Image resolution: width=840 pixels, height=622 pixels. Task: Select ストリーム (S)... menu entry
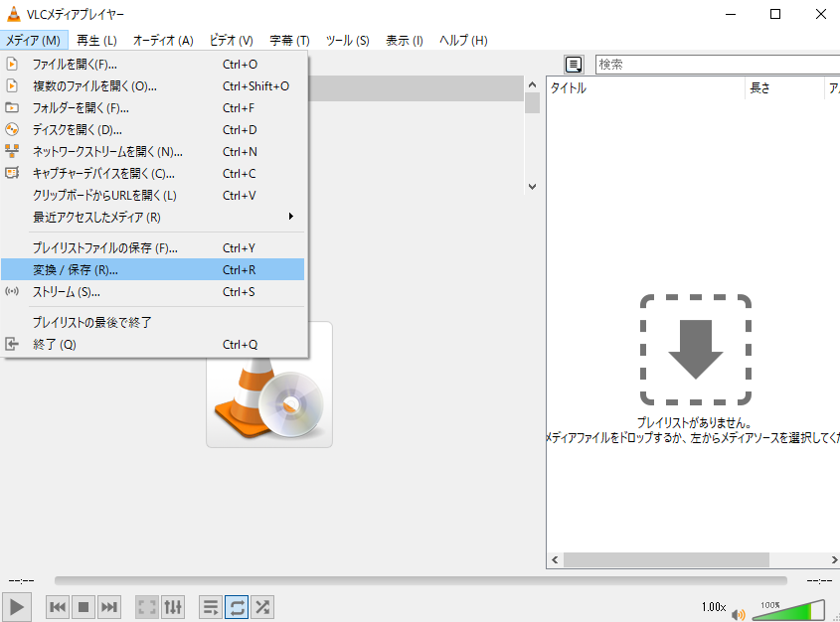[x=153, y=292]
